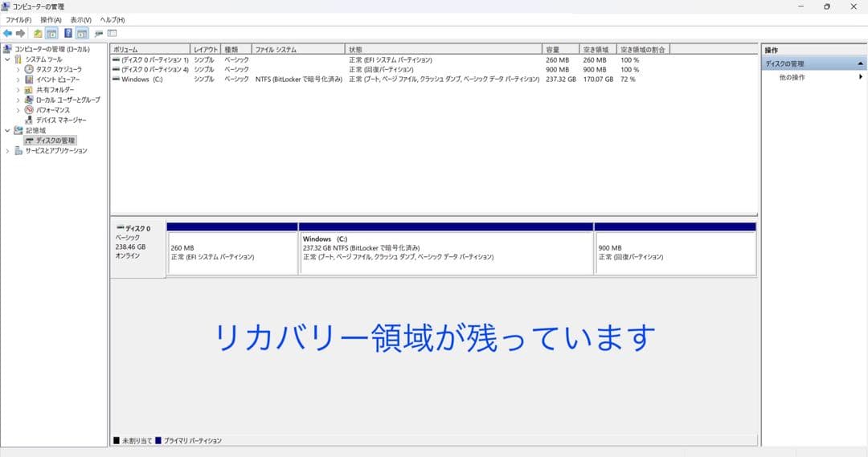Expand the イベント ビューアー node

point(18,80)
